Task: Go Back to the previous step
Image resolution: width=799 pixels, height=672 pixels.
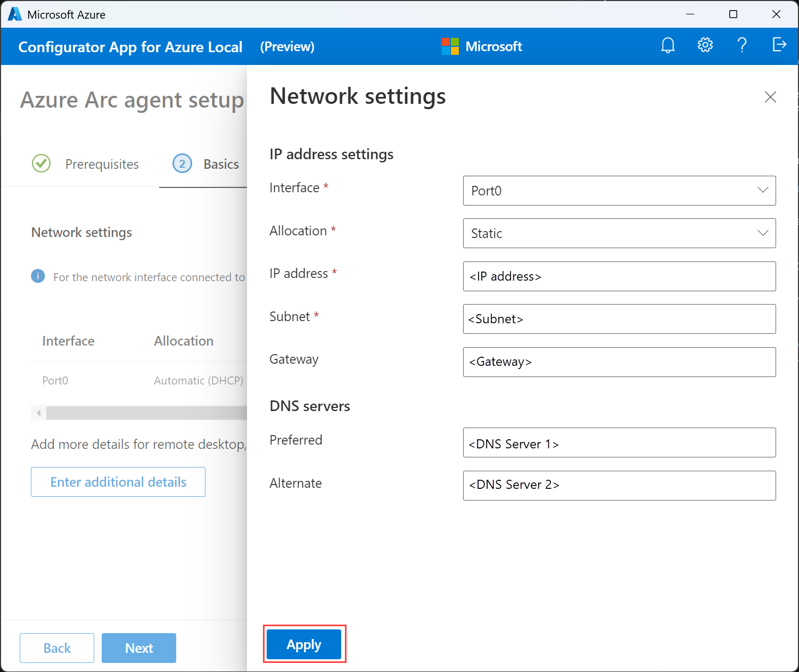Action: pos(56,648)
